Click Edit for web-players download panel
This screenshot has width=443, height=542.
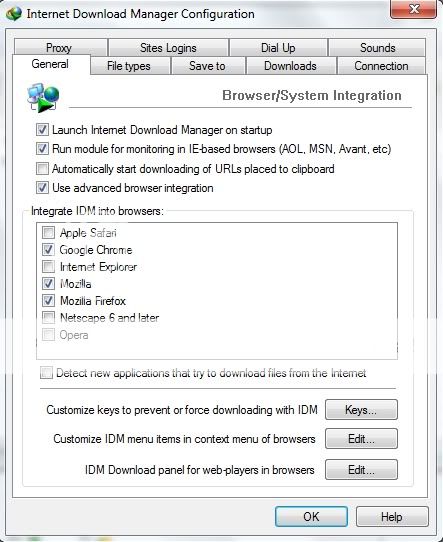[361, 470]
